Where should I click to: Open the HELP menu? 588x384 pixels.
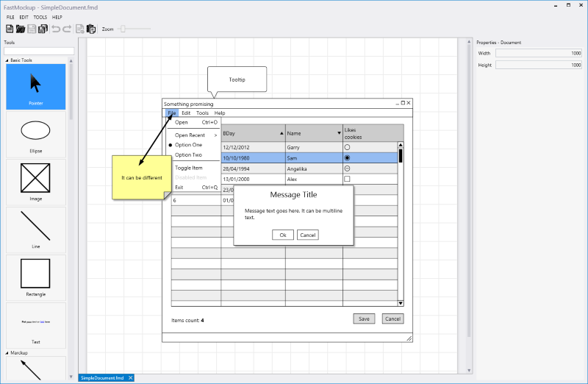coord(57,17)
